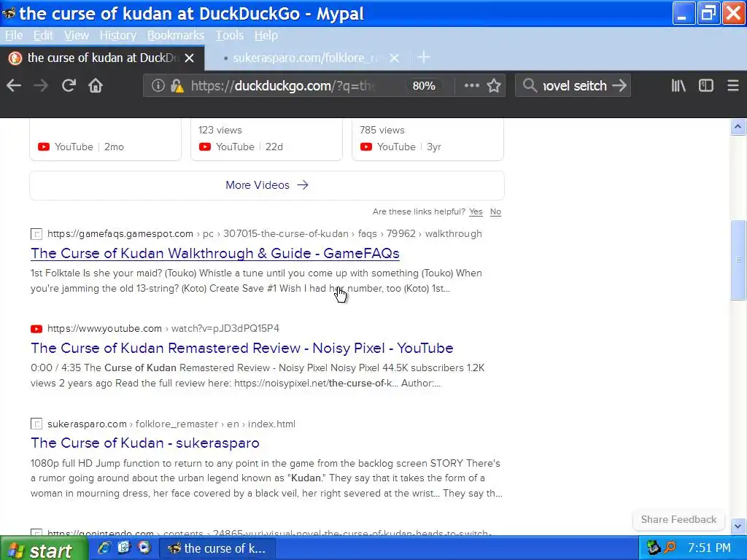Show site information icon in address bar
Screen dimensions: 747x560
click(158, 86)
